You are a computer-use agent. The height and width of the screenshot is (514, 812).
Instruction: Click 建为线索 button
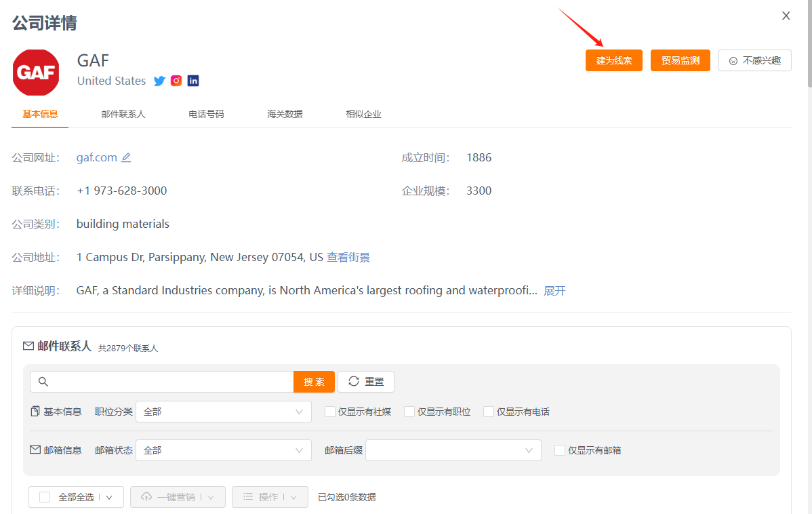click(613, 60)
